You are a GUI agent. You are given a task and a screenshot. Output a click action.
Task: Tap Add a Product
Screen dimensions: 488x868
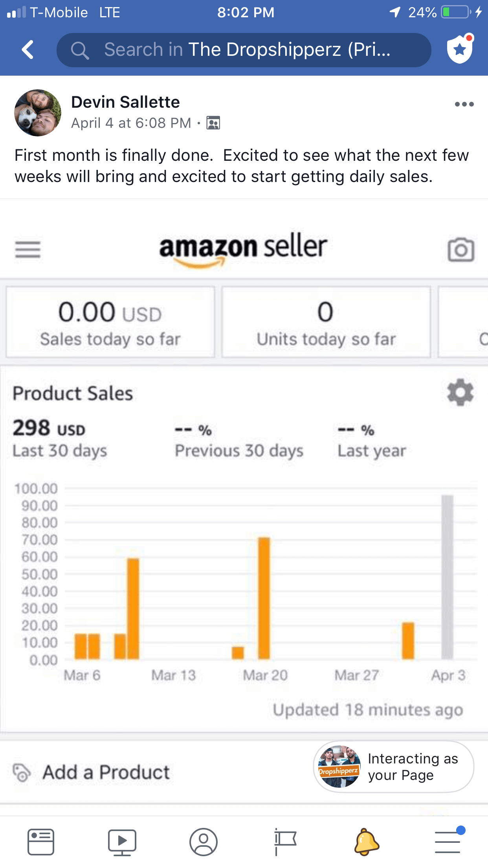[106, 772]
